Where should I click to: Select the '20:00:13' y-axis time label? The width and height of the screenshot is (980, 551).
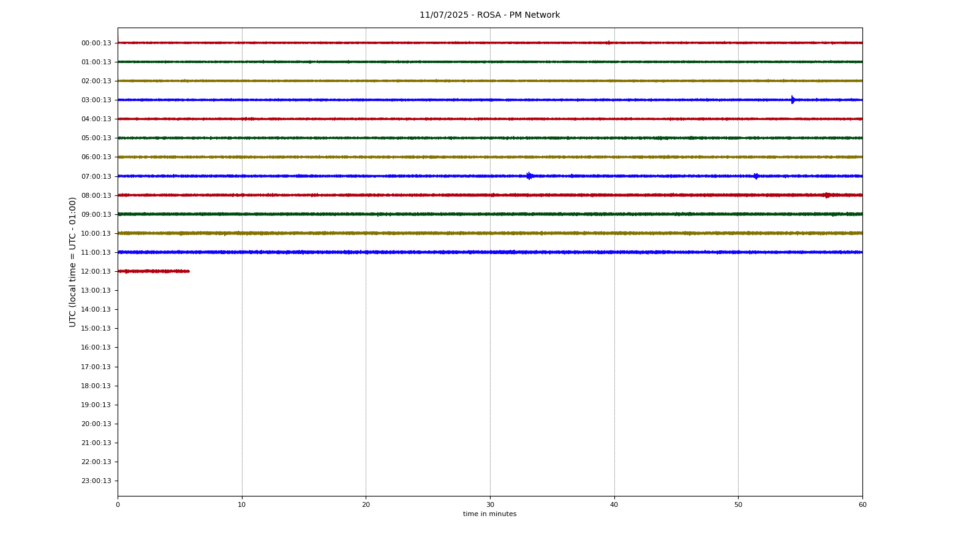pyautogui.click(x=96, y=424)
